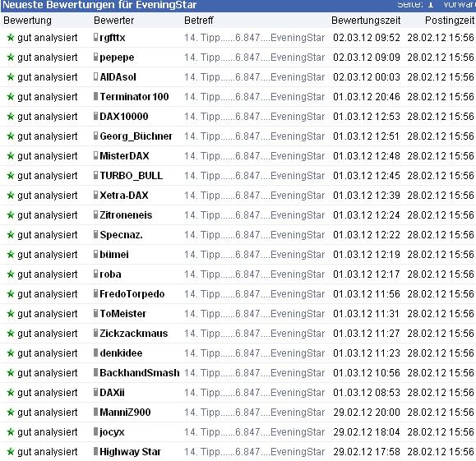Open the profile of rater AIDAsol
The height and width of the screenshot is (461, 476).
[x=118, y=77]
